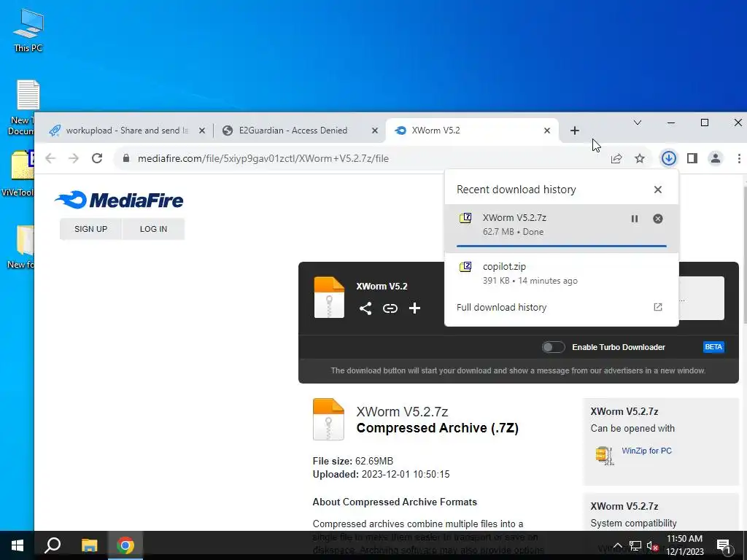
Task: Click the download progress bar for XWorm
Action: (561, 246)
